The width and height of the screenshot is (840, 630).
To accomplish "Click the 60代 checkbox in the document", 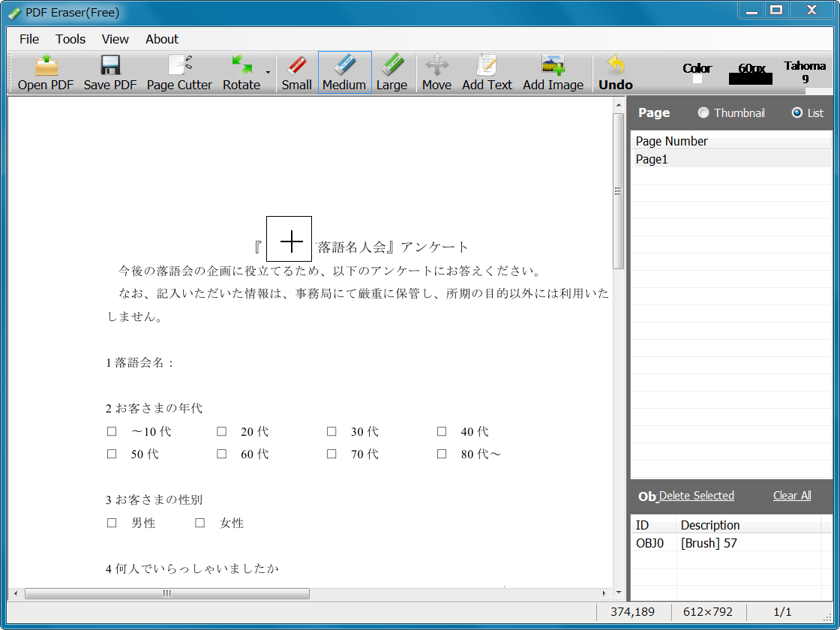I will click(x=221, y=454).
